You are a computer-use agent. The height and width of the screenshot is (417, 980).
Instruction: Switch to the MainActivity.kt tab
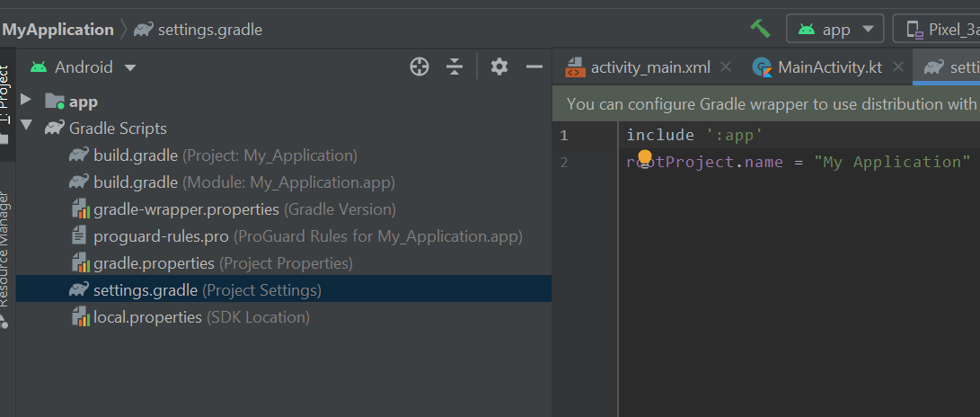(817, 67)
